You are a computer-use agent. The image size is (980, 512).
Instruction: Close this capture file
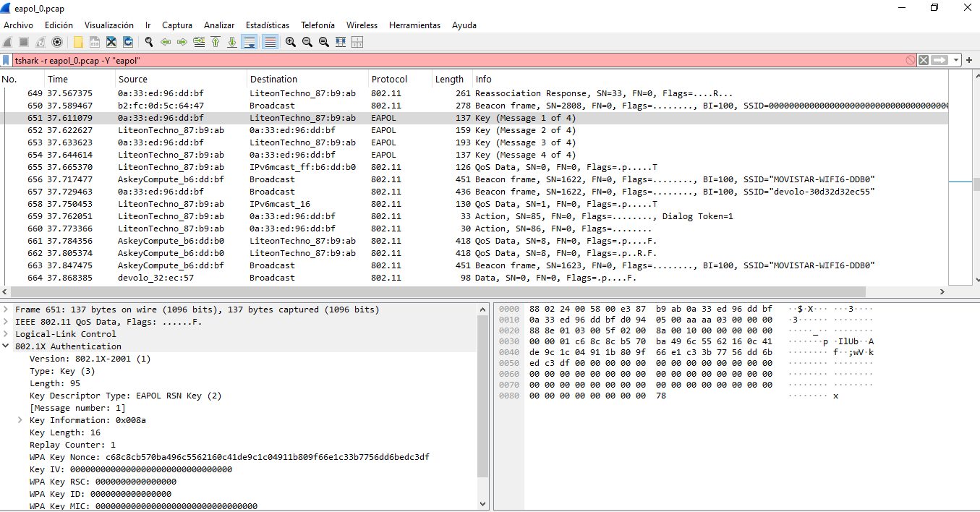tap(111, 42)
